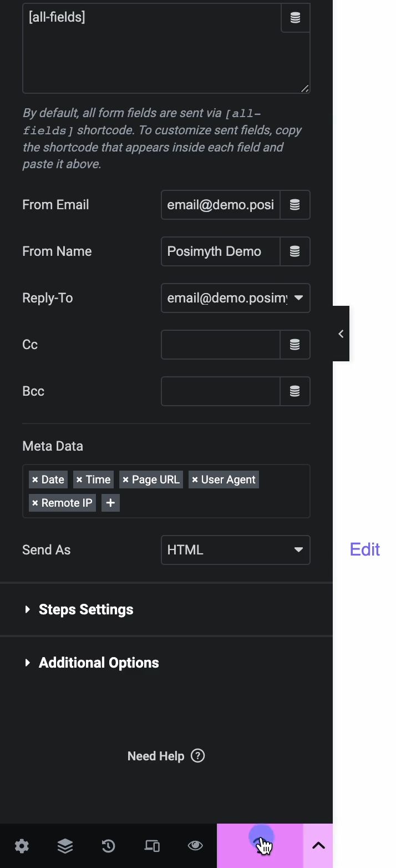Remove the Date meta data tag

pyautogui.click(x=35, y=480)
